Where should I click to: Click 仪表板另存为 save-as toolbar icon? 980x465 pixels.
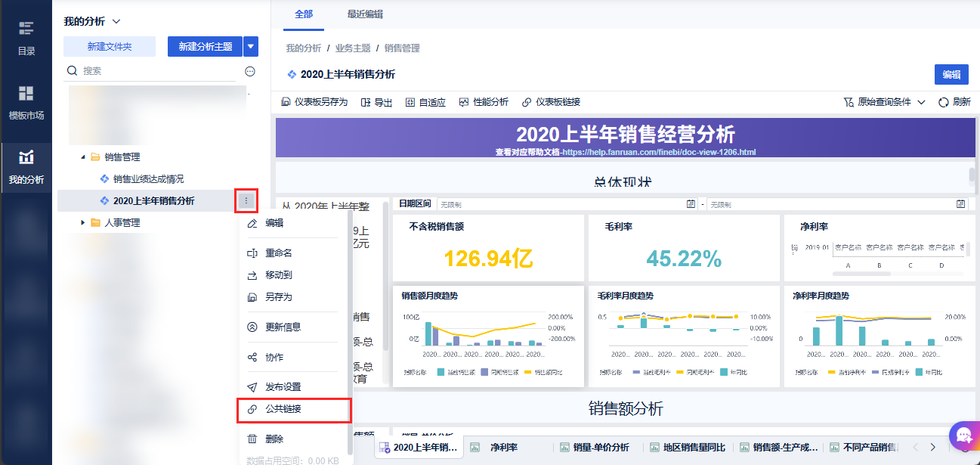coord(286,102)
